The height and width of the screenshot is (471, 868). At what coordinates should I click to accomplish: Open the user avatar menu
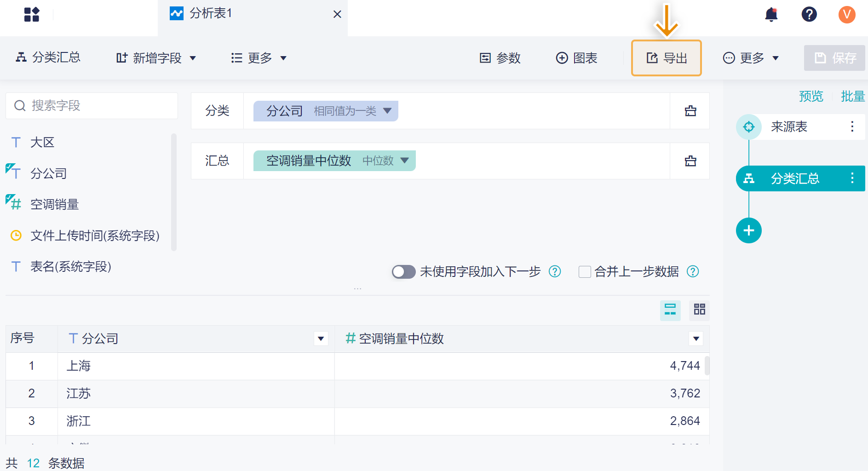847,14
